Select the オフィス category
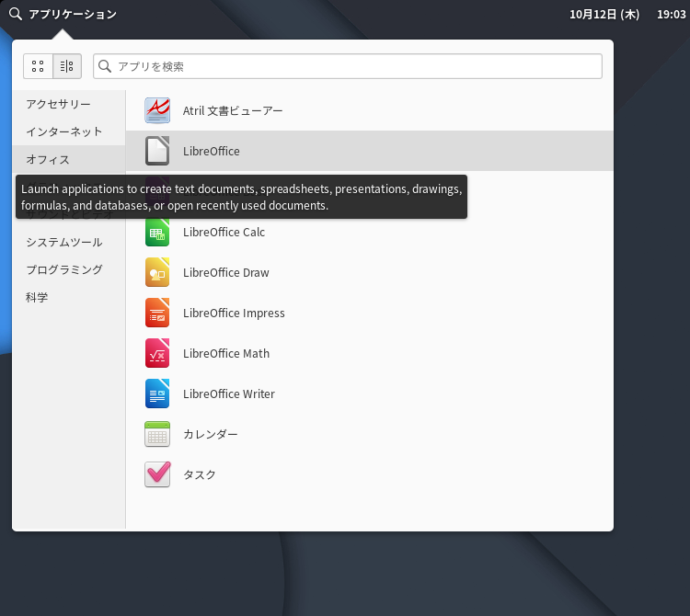 [69, 159]
